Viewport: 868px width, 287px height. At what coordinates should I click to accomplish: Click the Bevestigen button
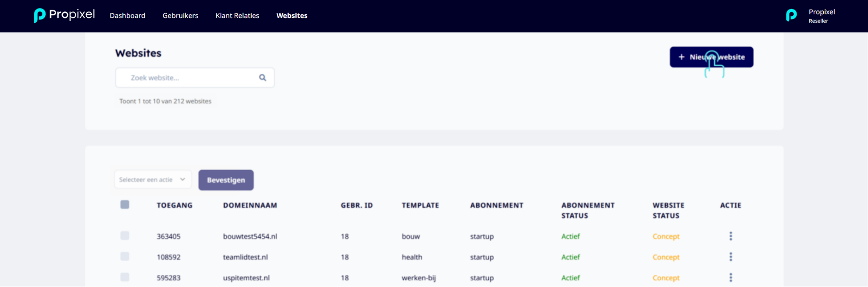(226, 180)
